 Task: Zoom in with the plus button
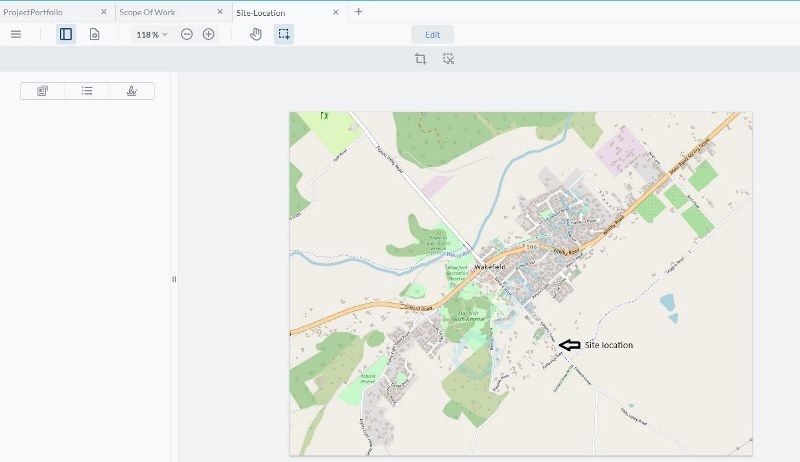pyautogui.click(x=209, y=34)
